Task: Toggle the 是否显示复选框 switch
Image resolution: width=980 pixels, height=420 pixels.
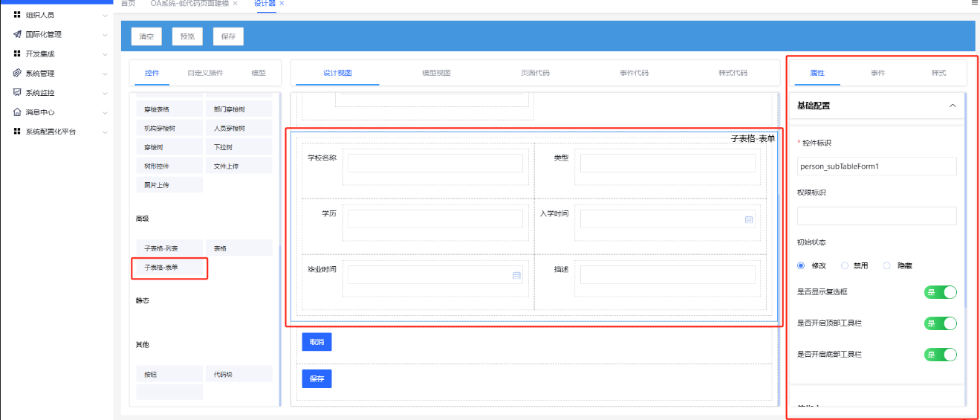Action: click(940, 292)
